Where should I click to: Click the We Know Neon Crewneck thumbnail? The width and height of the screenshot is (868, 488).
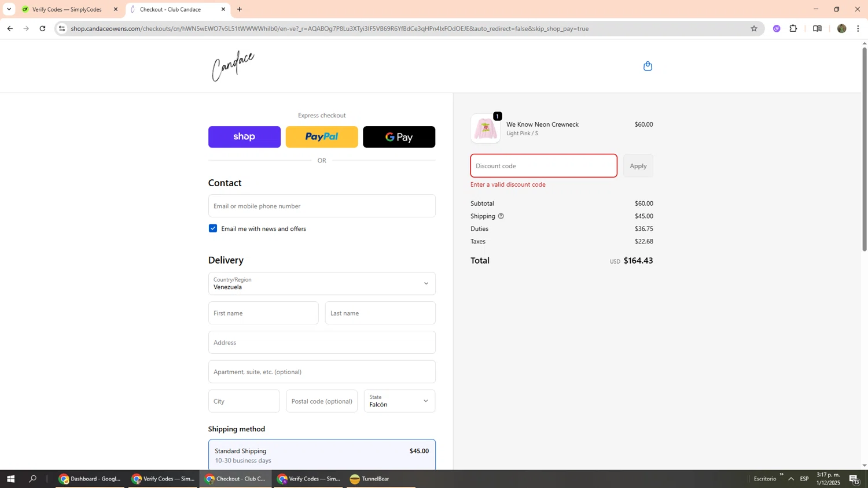coord(486,128)
